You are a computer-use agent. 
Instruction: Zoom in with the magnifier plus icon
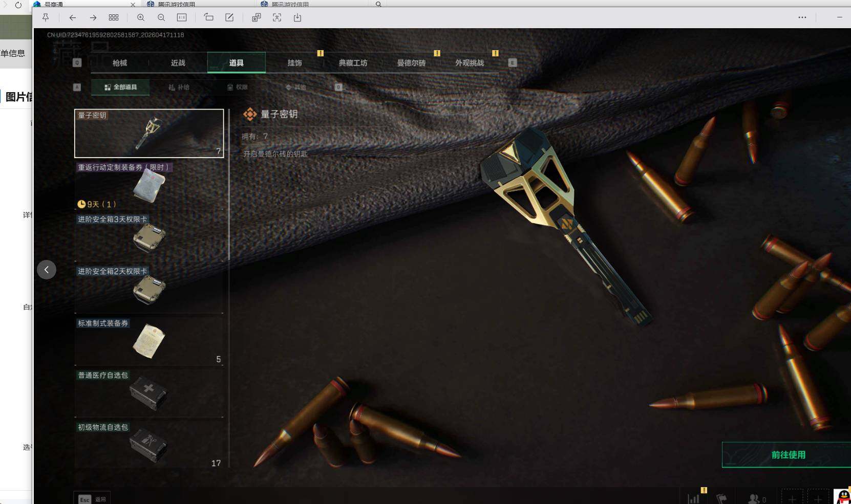pos(141,17)
